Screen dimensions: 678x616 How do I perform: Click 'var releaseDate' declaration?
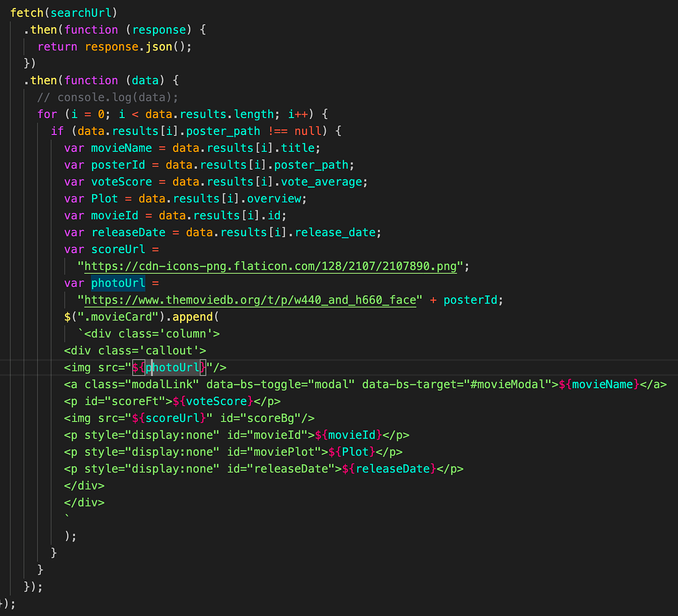(x=223, y=233)
